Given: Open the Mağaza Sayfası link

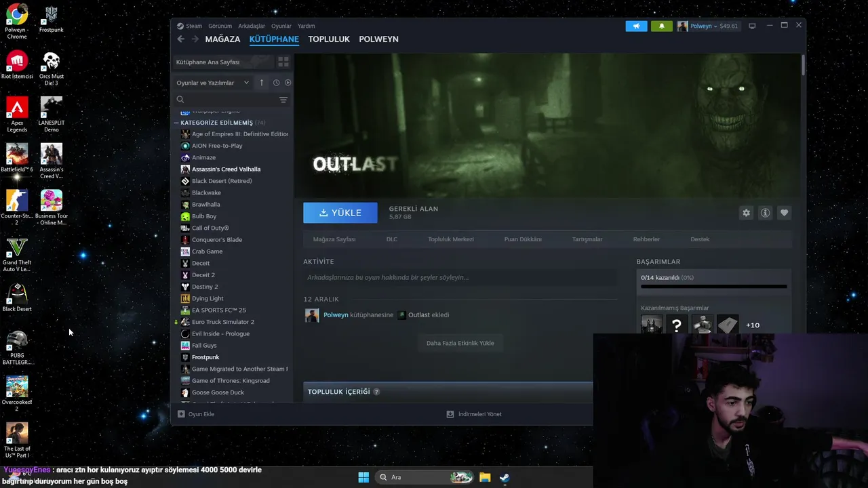Looking at the screenshot, I should (x=334, y=239).
